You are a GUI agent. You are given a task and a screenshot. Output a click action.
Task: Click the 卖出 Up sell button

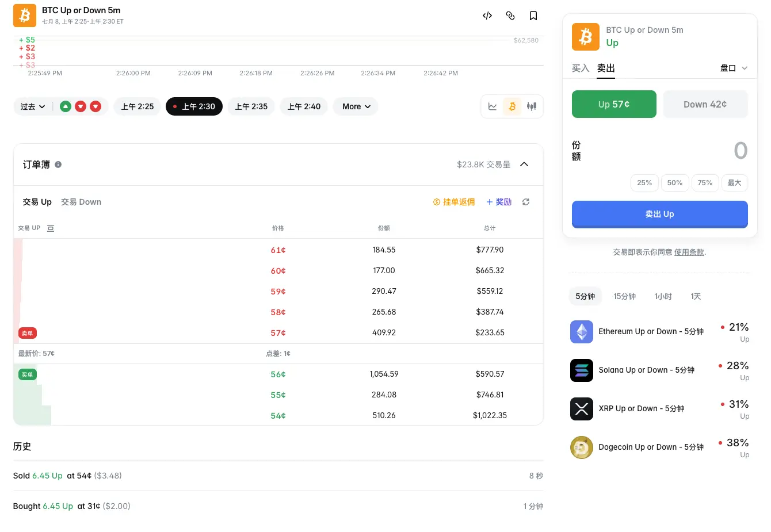[660, 214]
